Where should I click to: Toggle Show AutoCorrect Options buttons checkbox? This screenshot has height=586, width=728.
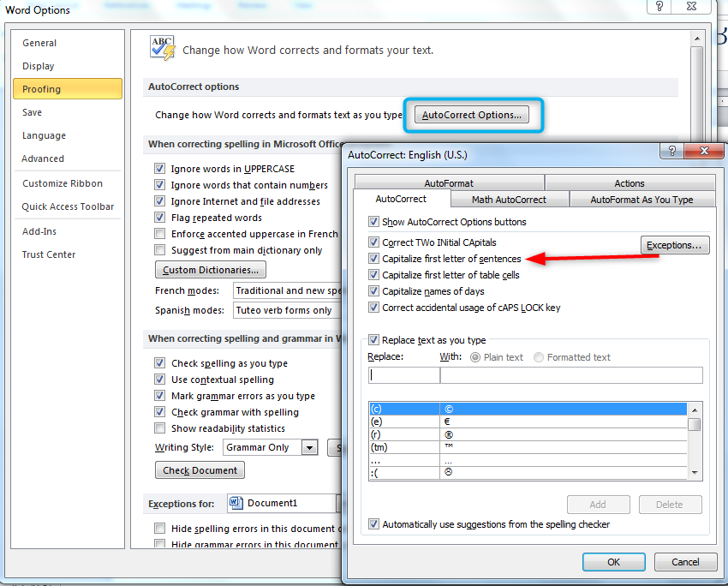tap(373, 222)
